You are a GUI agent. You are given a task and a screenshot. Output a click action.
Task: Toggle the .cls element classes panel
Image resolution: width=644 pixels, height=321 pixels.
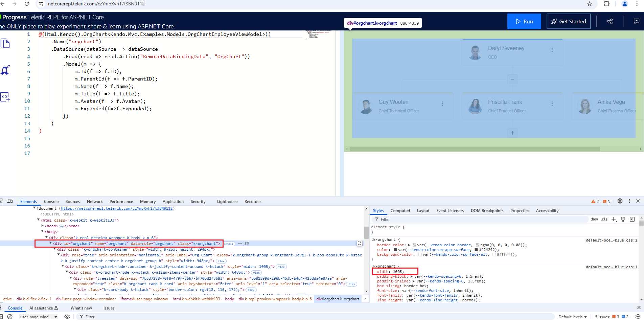coord(604,219)
